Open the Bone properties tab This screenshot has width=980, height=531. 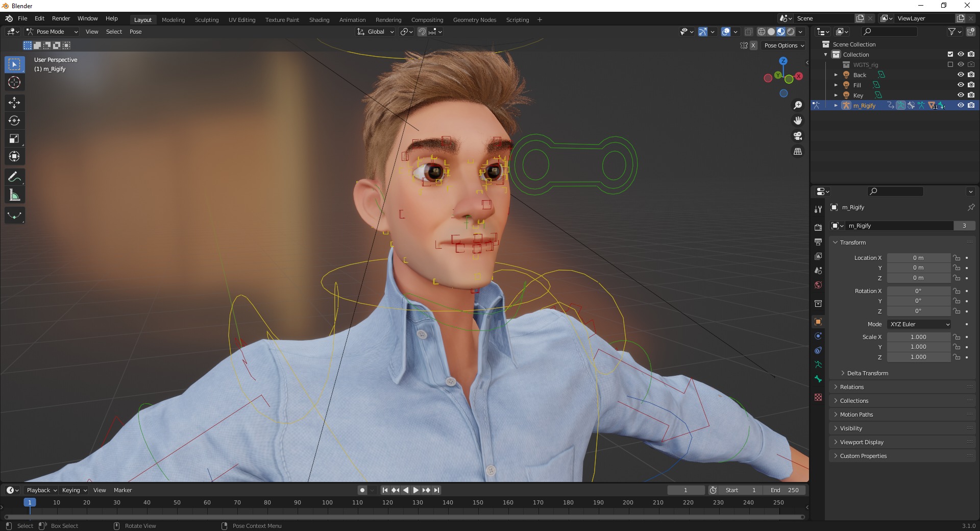[818, 379]
